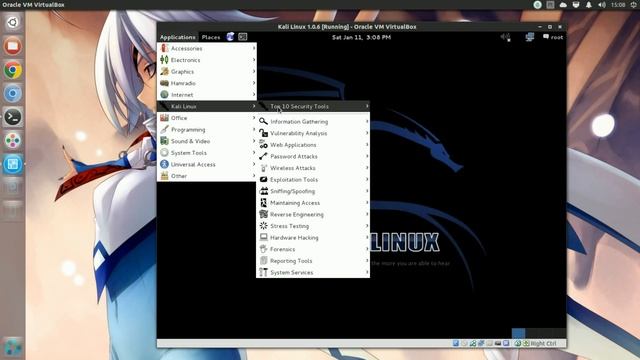Click the Internet globe icon
Image resolution: width=640 pixels, height=360 pixels.
(164, 95)
